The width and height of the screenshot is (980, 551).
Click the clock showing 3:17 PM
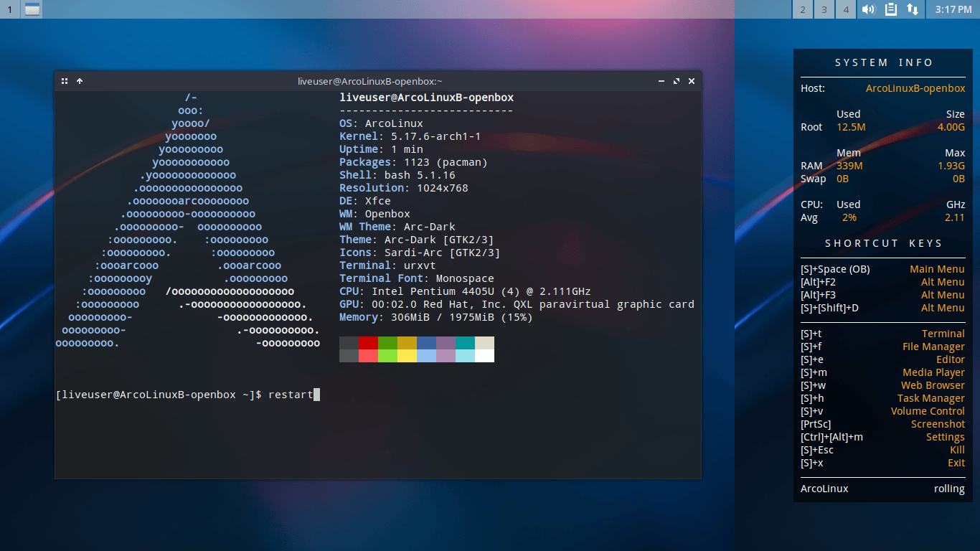pyautogui.click(x=954, y=9)
